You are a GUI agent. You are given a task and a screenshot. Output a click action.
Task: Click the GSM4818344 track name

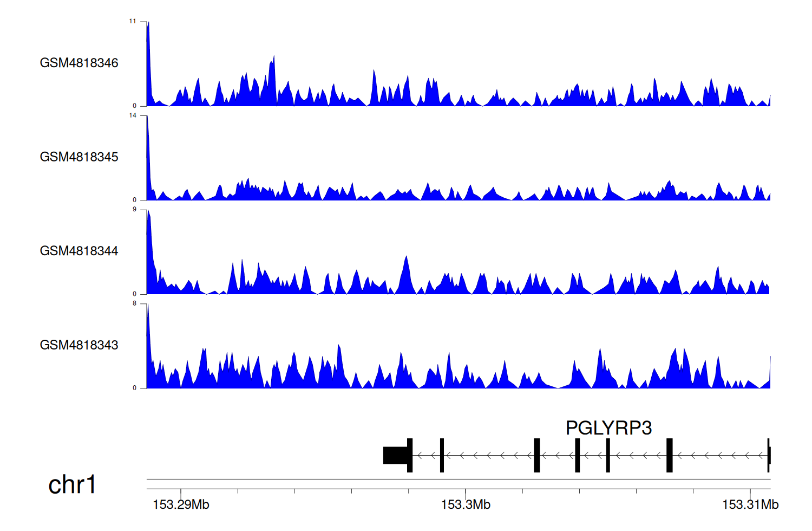coord(79,251)
